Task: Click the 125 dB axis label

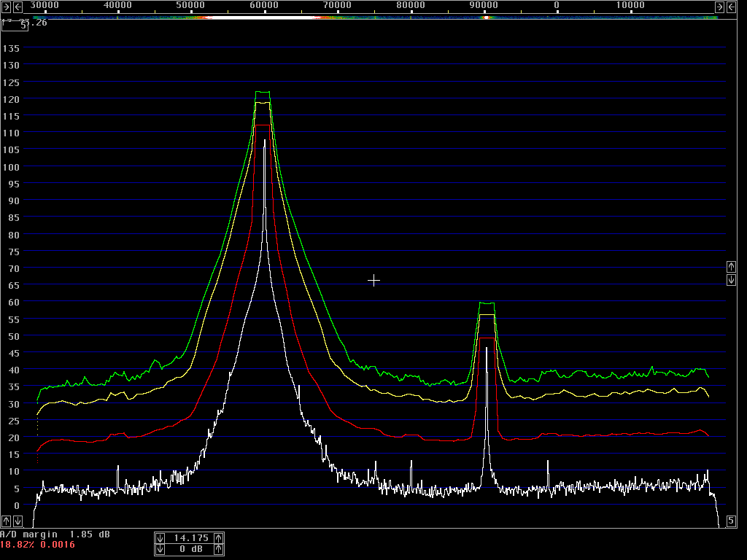Action: click(x=11, y=82)
